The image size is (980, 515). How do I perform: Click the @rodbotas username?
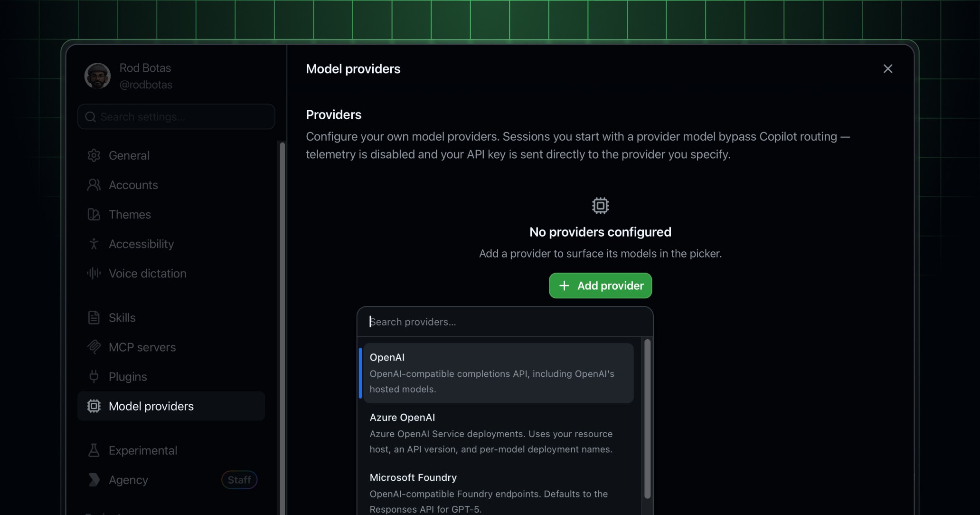pyautogui.click(x=146, y=85)
